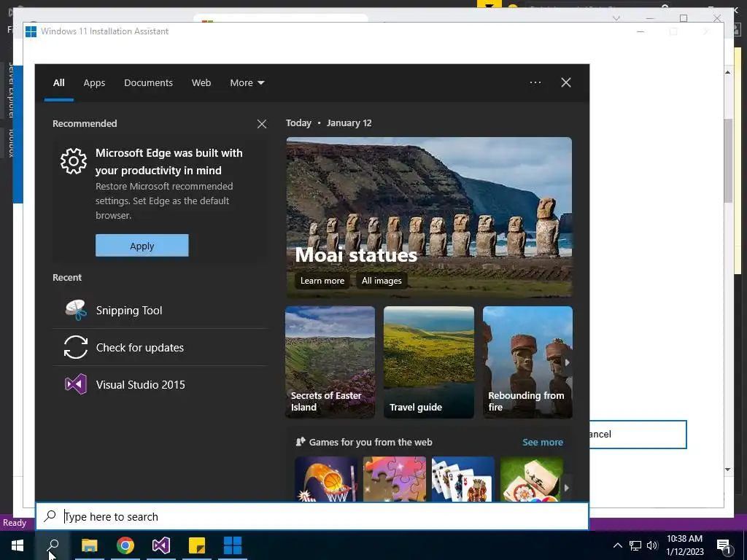Click the Installation Assistant window scrollbar thumb
The image size is (747, 560).
(x=728, y=160)
